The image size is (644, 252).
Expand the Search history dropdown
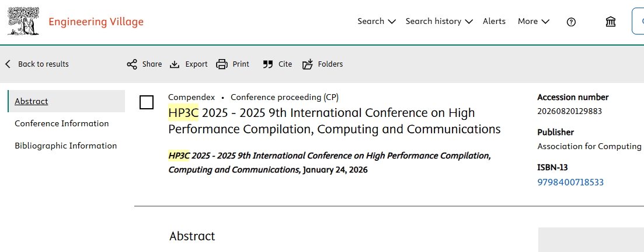[438, 22]
